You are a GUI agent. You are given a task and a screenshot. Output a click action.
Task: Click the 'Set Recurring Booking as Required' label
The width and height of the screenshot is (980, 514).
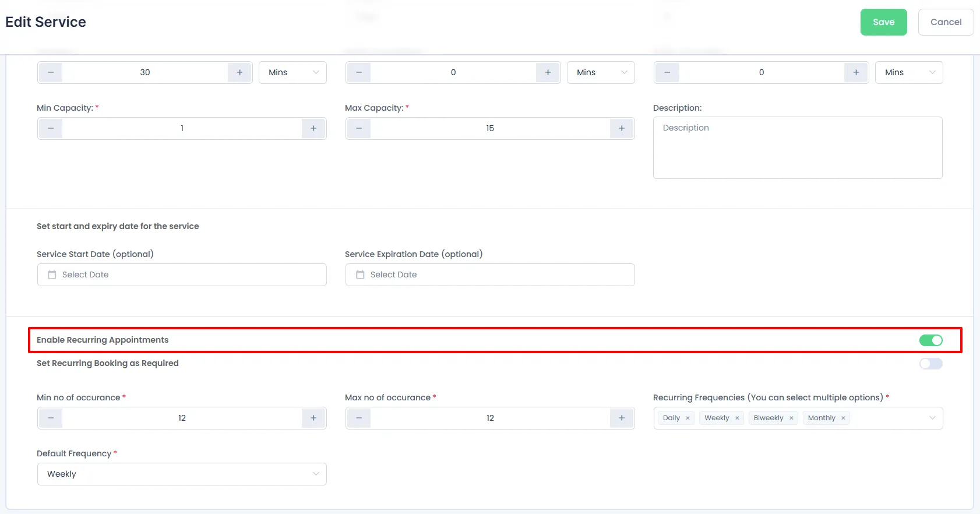(108, 363)
